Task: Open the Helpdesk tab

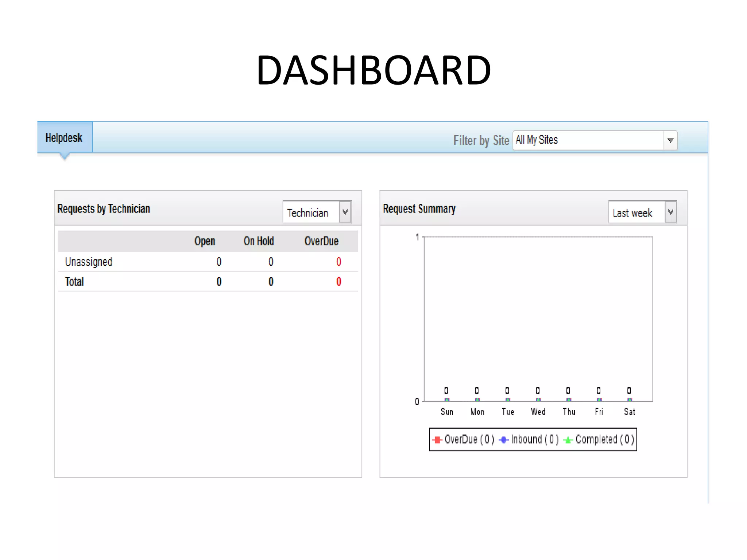Action: click(65, 137)
